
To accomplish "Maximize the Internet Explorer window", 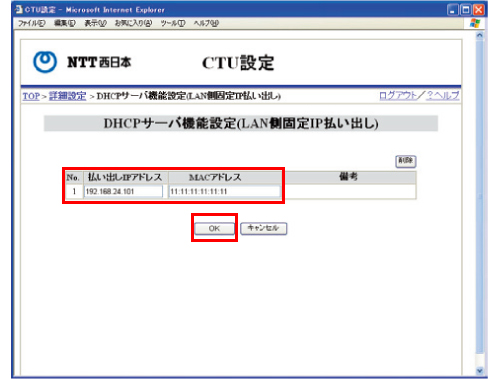I will point(465,10).
